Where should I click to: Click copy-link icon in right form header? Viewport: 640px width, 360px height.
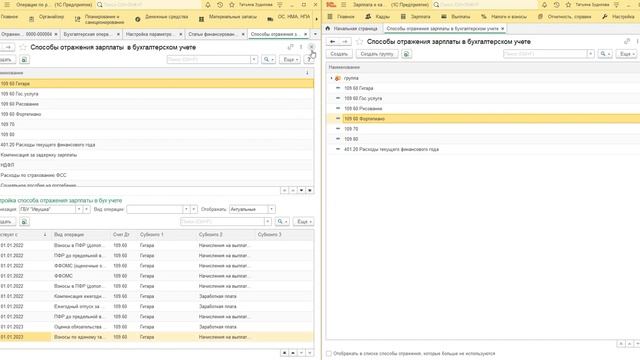point(627,42)
